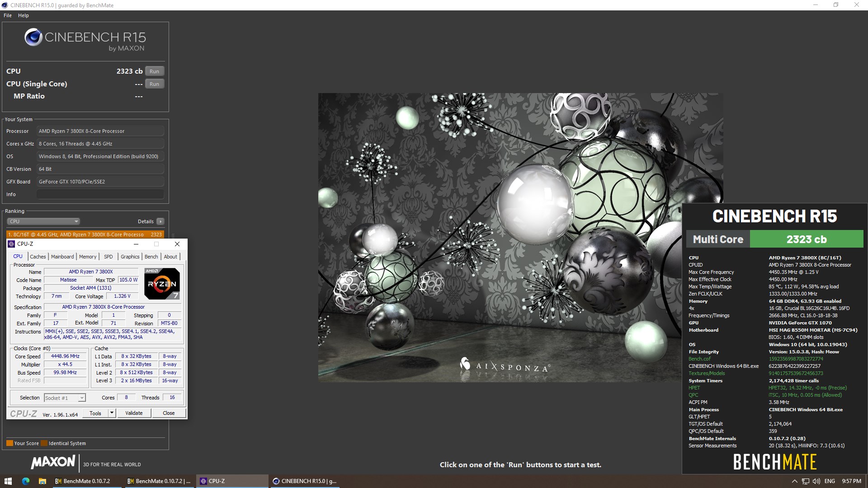Viewport: 868px width, 488px height.
Task: Switch to CPU-Z About tab
Action: pos(170,257)
